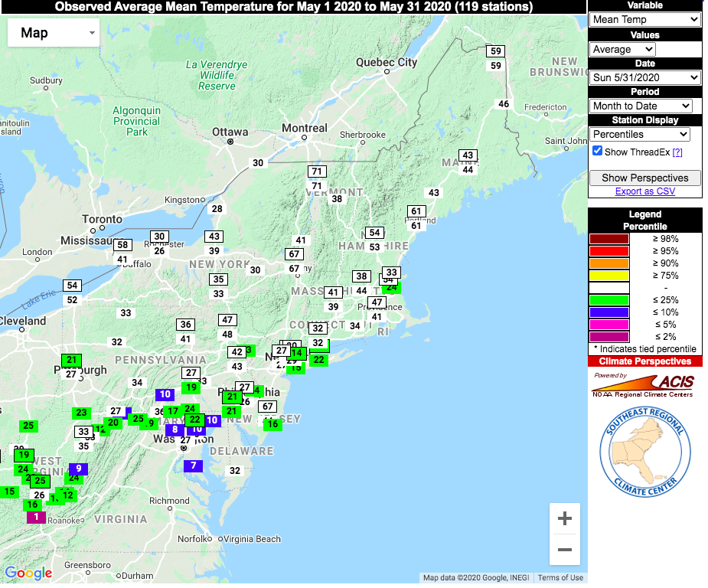The height and width of the screenshot is (588, 708).
Task: Click the ThreadEx help question mark link
Action: tap(677, 151)
